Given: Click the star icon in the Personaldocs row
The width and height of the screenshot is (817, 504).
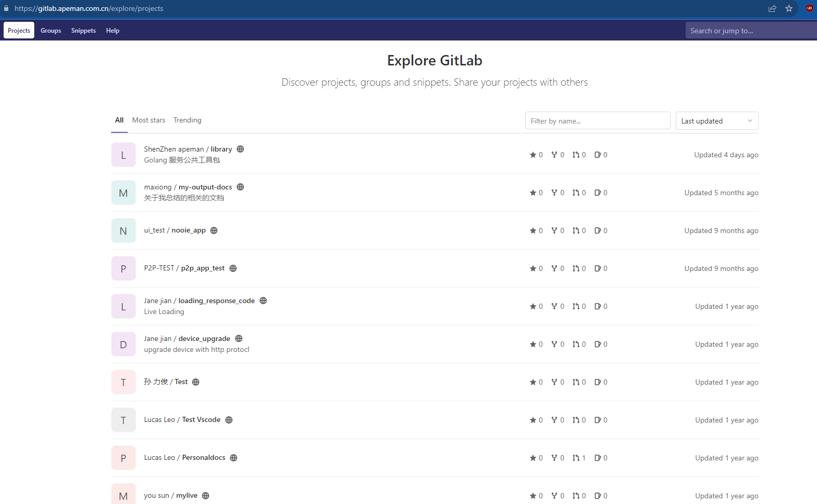Looking at the screenshot, I should [x=533, y=458].
